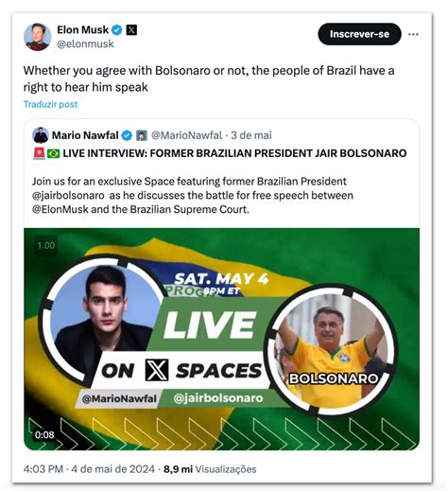
Task: Click the 1.00 playback speed indicator on video
Action: 46,245
